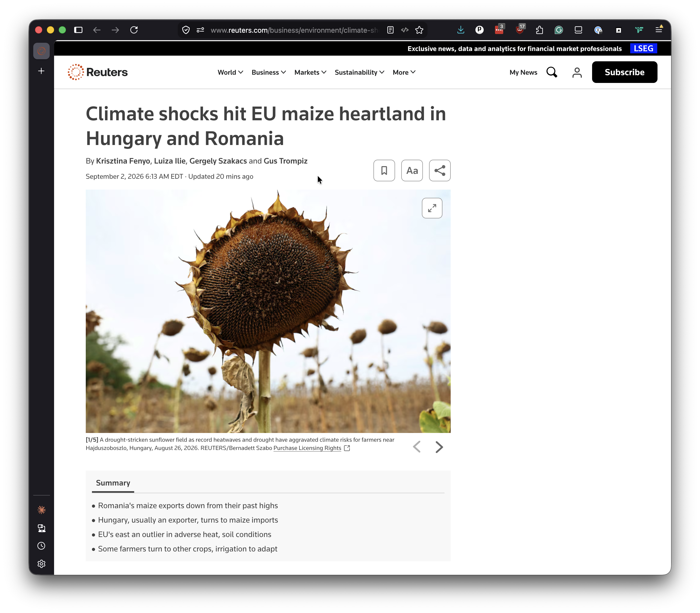
Task: Click the Subscribe button
Action: 625,72
